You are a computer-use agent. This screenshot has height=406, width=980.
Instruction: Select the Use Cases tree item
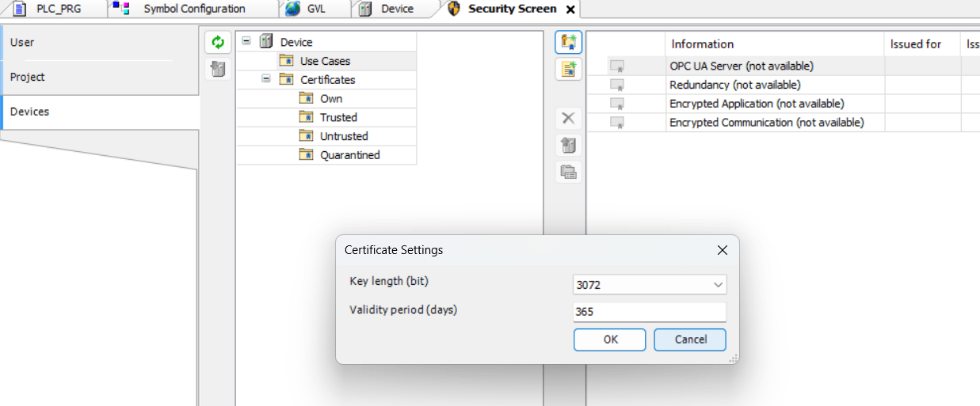click(x=325, y=61)
